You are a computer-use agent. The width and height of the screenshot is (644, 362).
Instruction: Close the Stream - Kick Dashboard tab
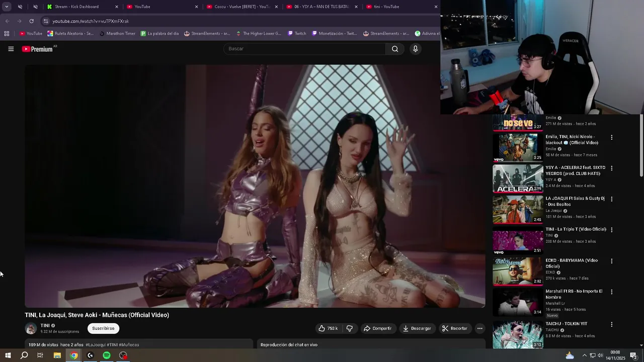click(117, 7)
